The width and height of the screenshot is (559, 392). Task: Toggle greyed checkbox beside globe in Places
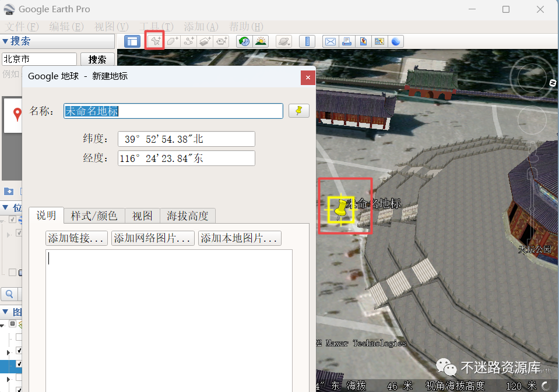tap(13, 219)
